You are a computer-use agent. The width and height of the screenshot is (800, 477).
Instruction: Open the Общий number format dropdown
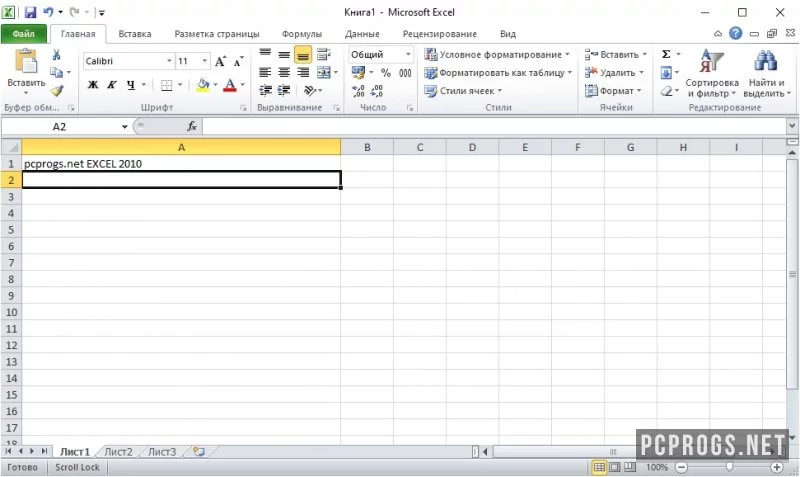click(408, 54)
